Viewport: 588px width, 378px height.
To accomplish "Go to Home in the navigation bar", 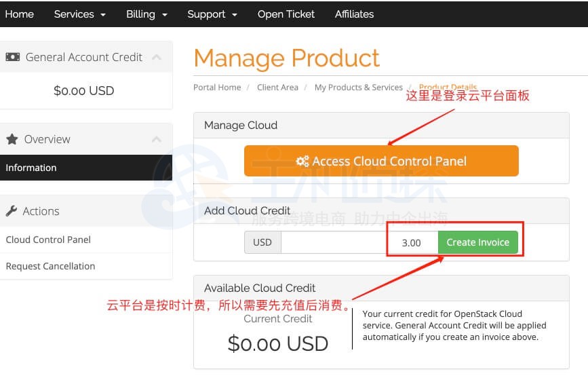I will [x=19, y=14].
